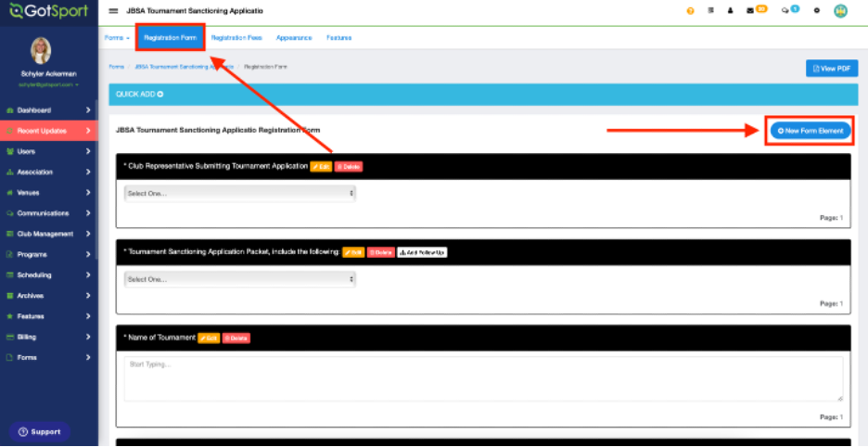Open Features in the sidebar
This screenshot has width=868, height=447.
(49, 316)
